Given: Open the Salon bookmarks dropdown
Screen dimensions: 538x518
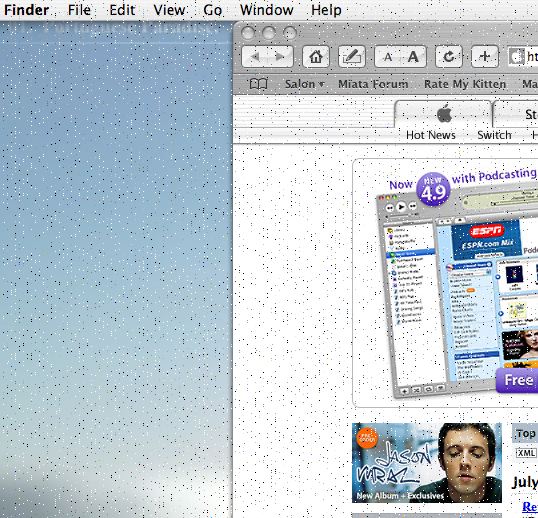Looking at the screenshot, I should [304, 84].
